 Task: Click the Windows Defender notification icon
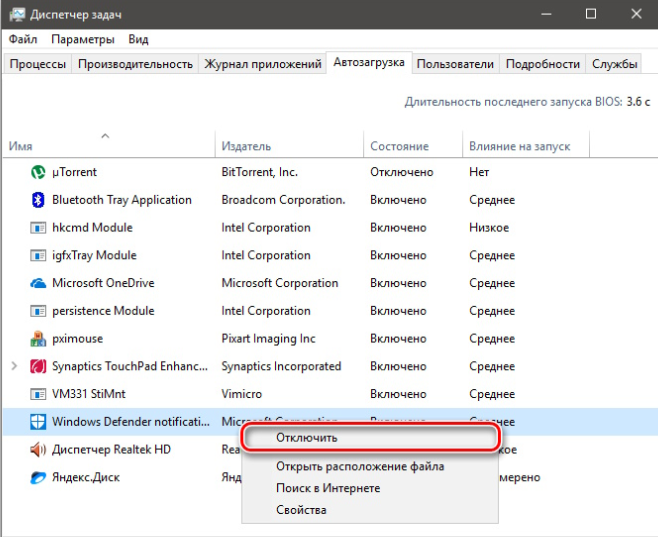coord(39,422)
